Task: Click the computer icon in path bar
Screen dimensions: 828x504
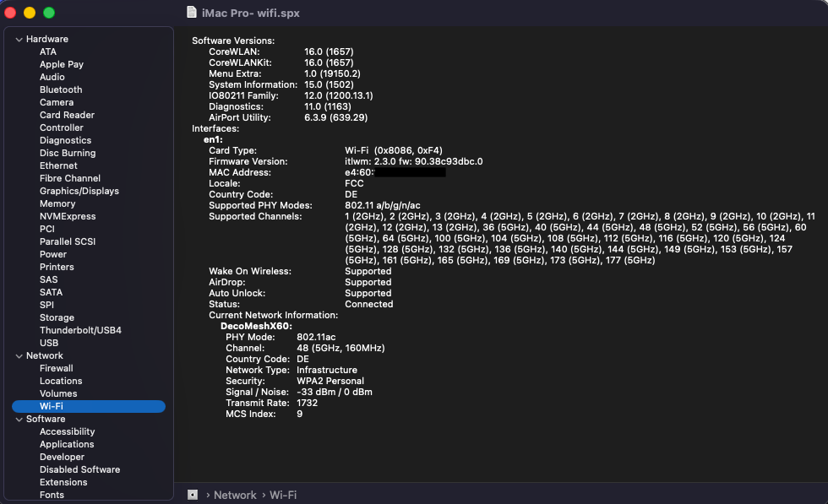Action: pos(193,495)
